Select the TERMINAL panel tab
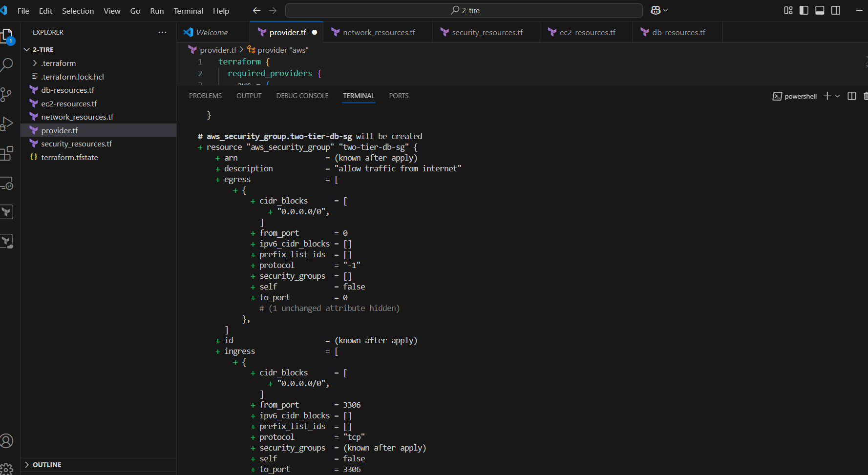The image size is (868, 475). 359,96
